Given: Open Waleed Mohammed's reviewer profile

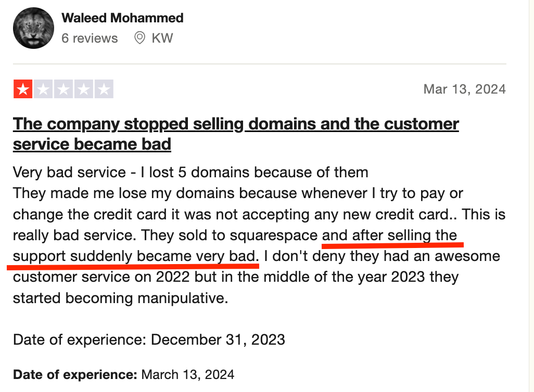Looking at the screenshot, I should (x=122, y=18).
